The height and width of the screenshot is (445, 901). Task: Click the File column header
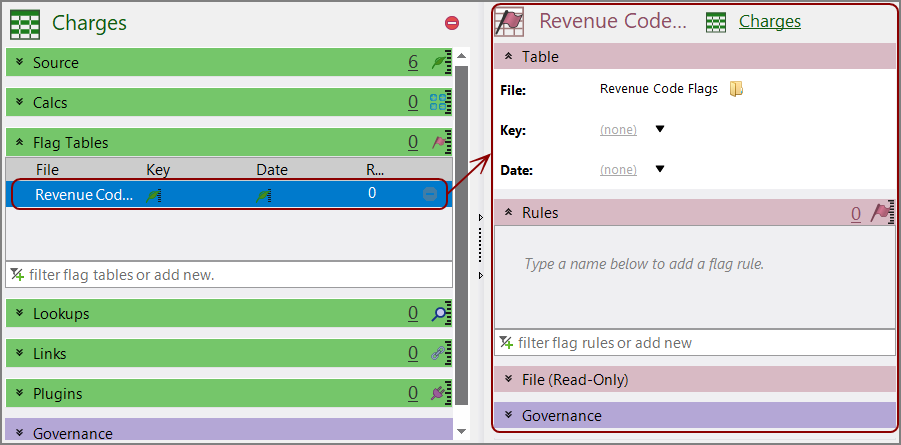[47, 170]
